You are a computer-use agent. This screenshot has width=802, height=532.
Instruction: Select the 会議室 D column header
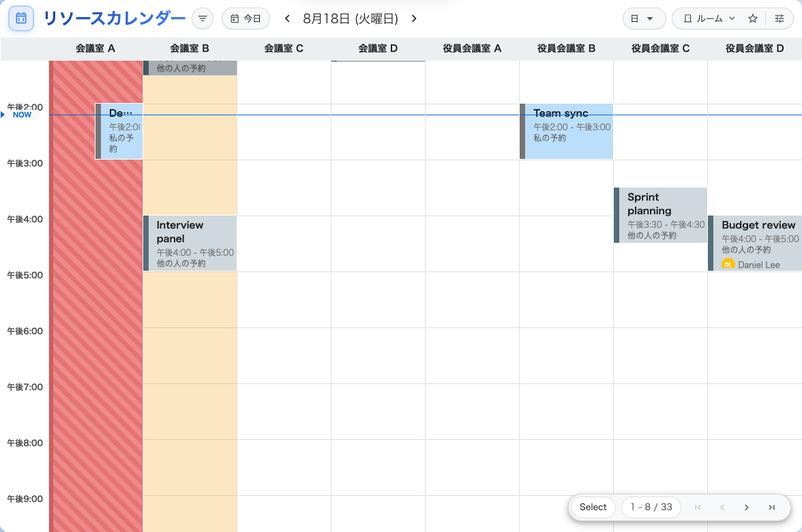tap(378, 48)
